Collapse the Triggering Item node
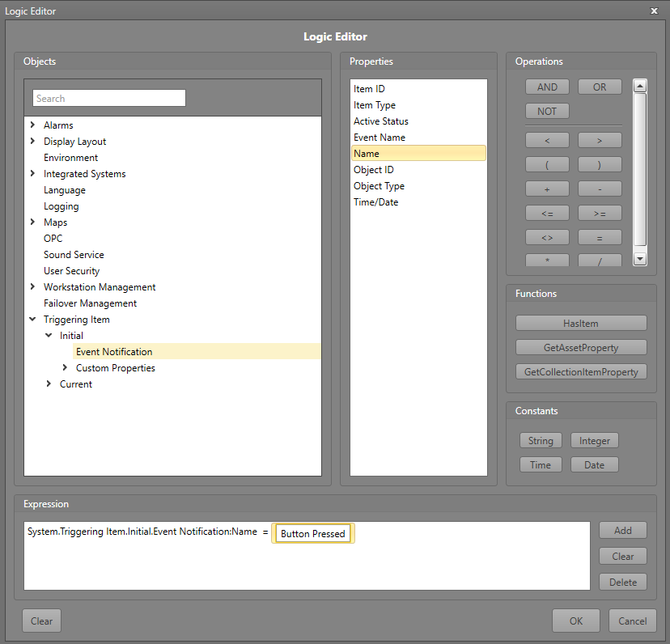670x644 pixels. (x=32, y=319)
